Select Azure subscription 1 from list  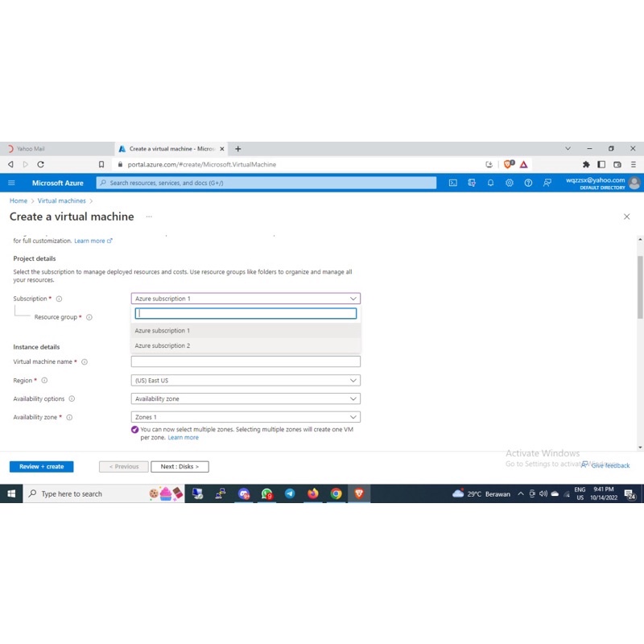tap(246, 331)
